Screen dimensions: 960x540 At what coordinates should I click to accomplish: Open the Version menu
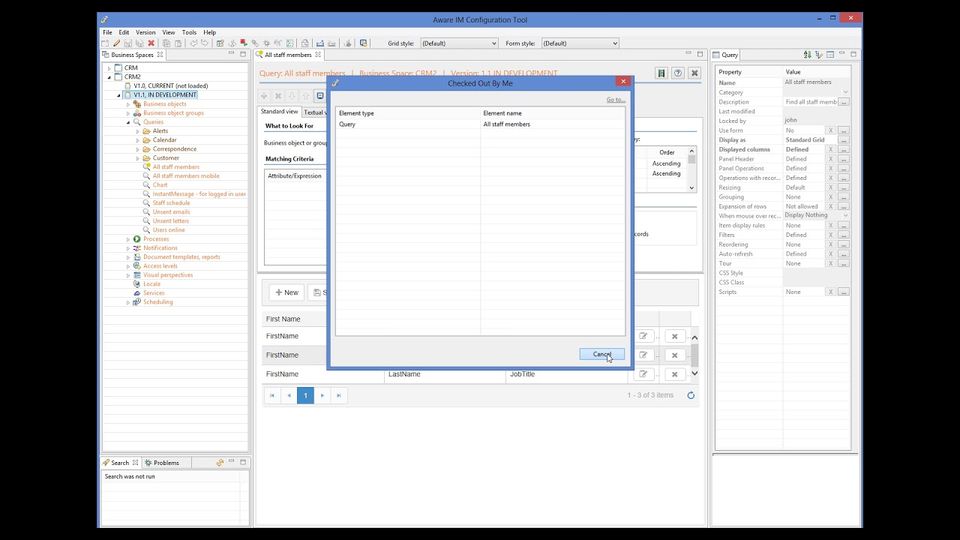[145, 32]
